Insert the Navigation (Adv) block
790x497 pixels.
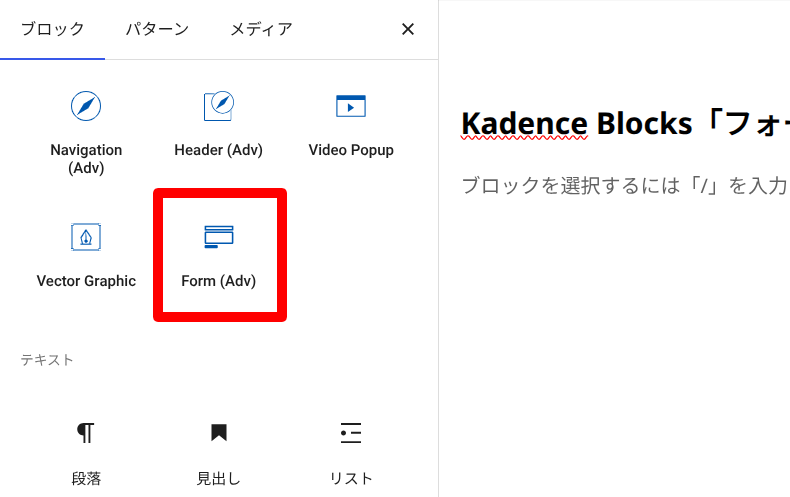(x=86, y=131)
